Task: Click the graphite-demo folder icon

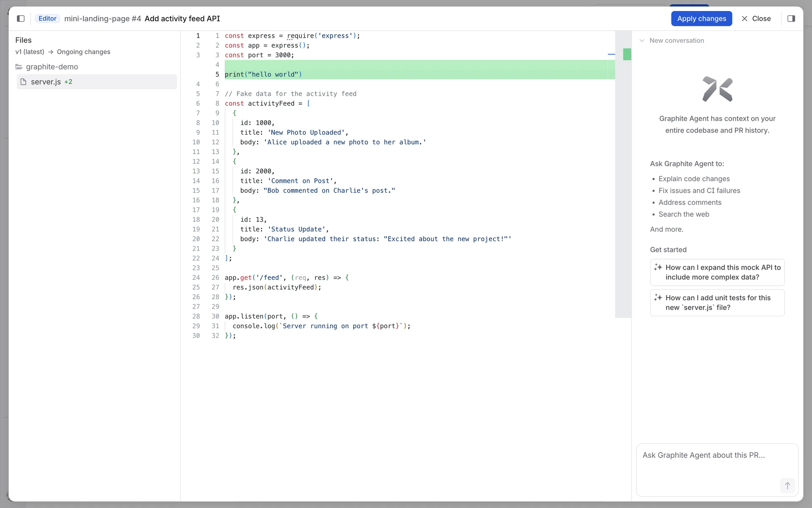Action: coord(19,67)
